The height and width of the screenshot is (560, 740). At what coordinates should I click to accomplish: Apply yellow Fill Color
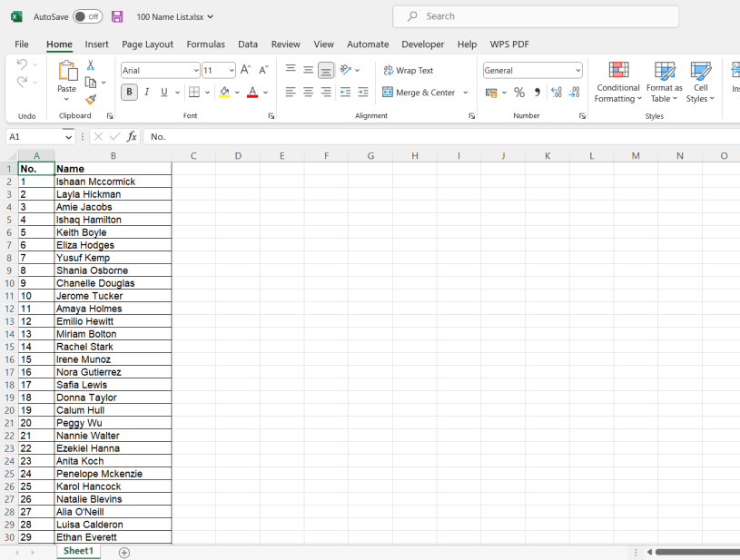point(224,92)
